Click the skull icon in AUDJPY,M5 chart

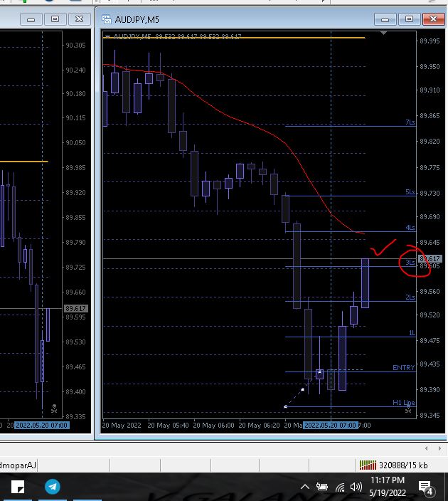pos(408,408)
